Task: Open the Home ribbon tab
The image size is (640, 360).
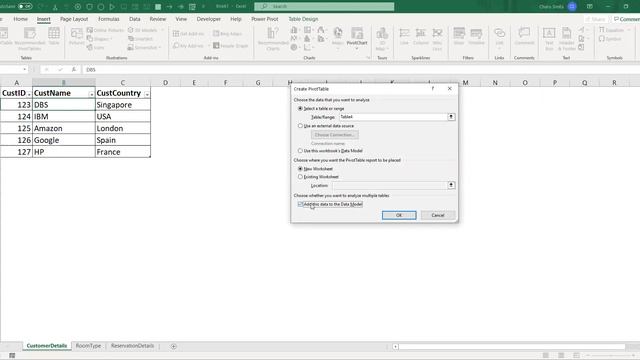Action: pyautogui.click(x=20, y=19)
